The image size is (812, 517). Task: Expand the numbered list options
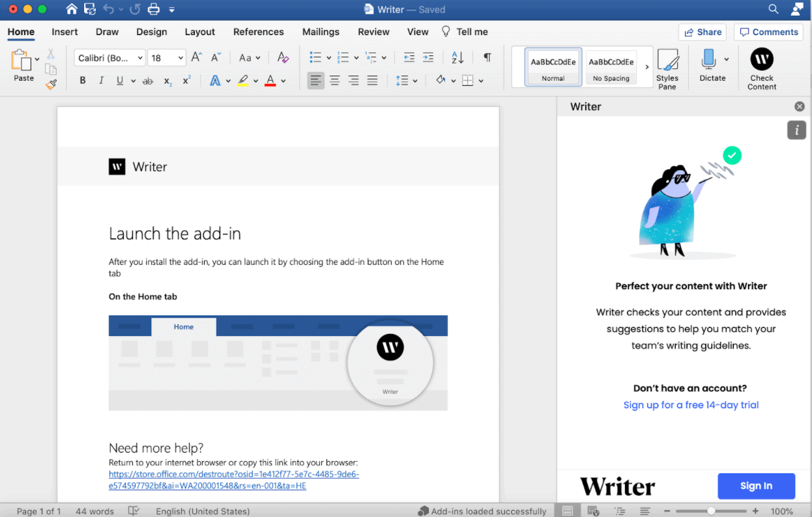pos(356,57)
